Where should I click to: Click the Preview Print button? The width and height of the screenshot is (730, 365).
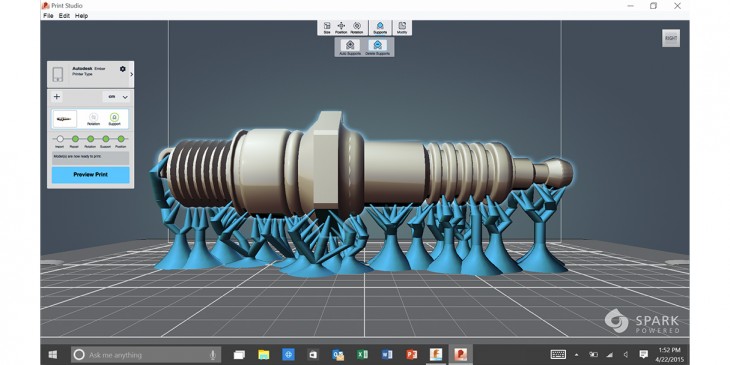click(91, 175)
